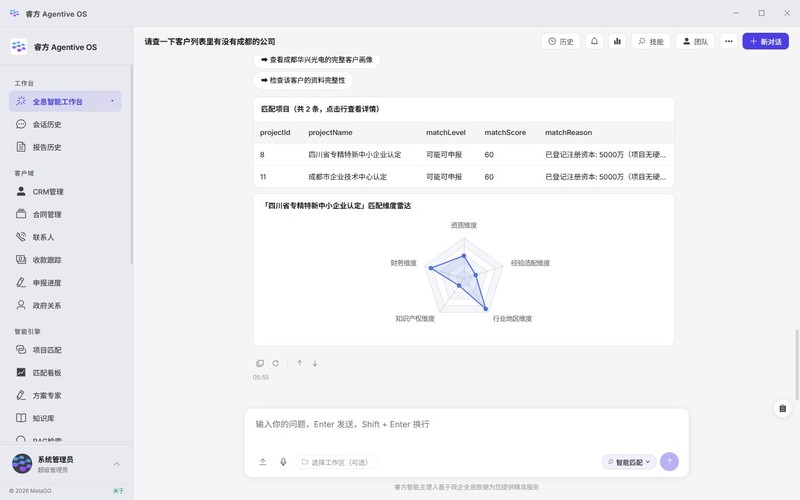Screen dimensions: 800x500
Task: Send message with the purple arrow button
Action: click(669, 462)
